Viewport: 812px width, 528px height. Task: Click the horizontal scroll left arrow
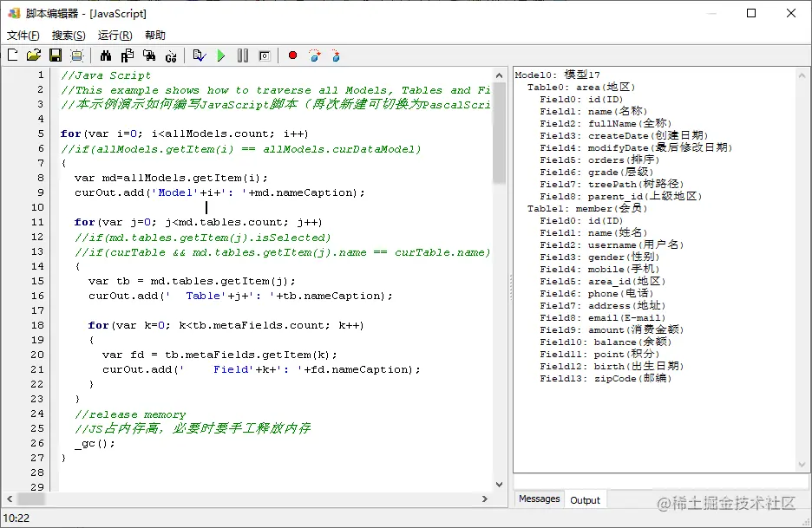pyautogui.click(x=10, y=499)
